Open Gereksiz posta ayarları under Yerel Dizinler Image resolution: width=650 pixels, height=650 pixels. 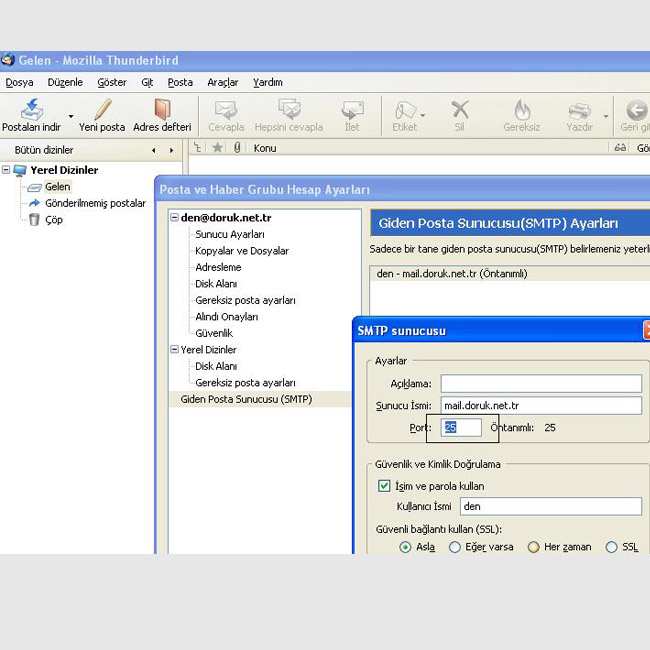(x=245, y=383)
